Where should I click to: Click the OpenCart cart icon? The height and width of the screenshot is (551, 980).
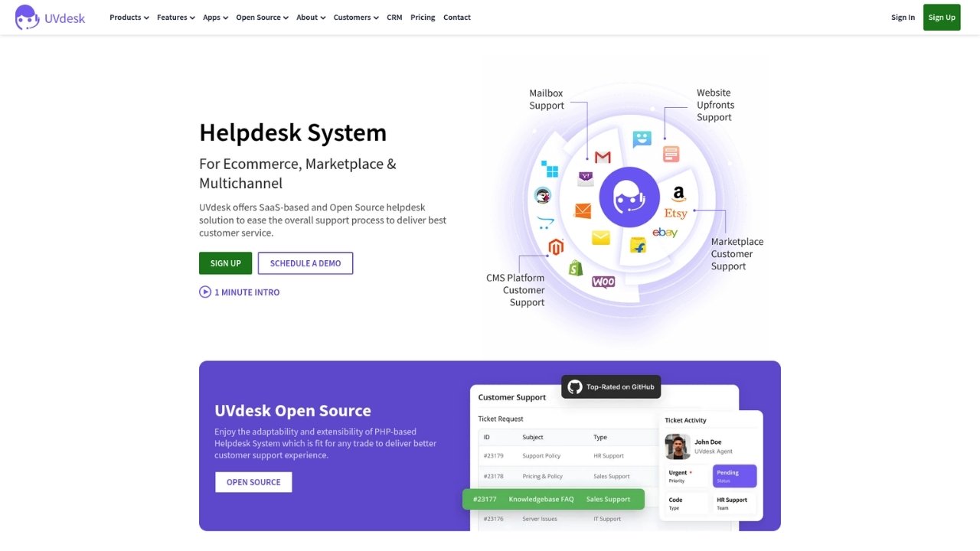(545, 223)
